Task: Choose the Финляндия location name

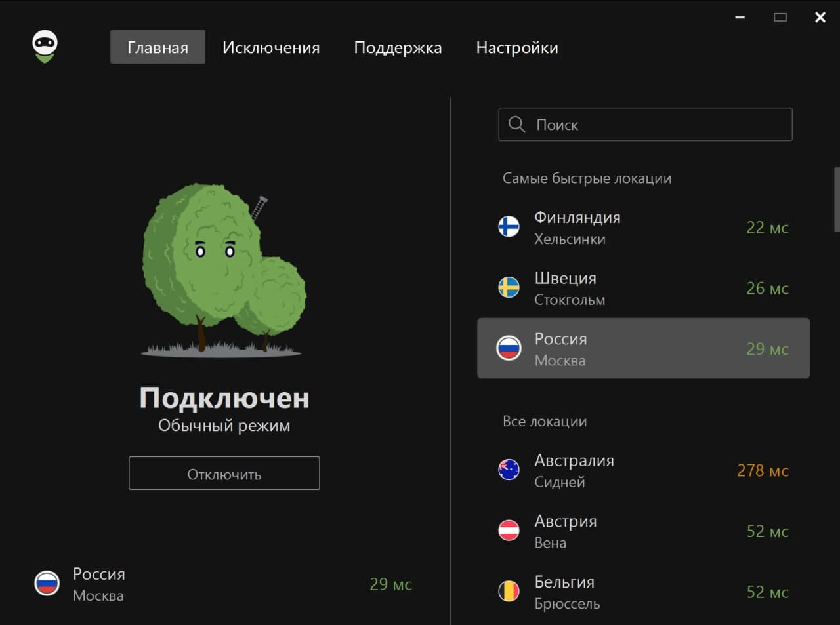Action: coord(577,217)
